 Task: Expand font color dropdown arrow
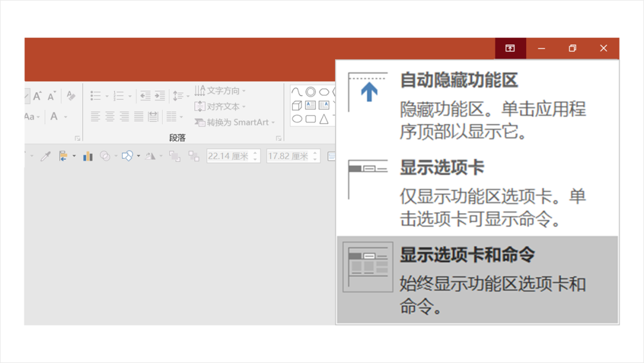pyautogui.click(x=66, y=117)
